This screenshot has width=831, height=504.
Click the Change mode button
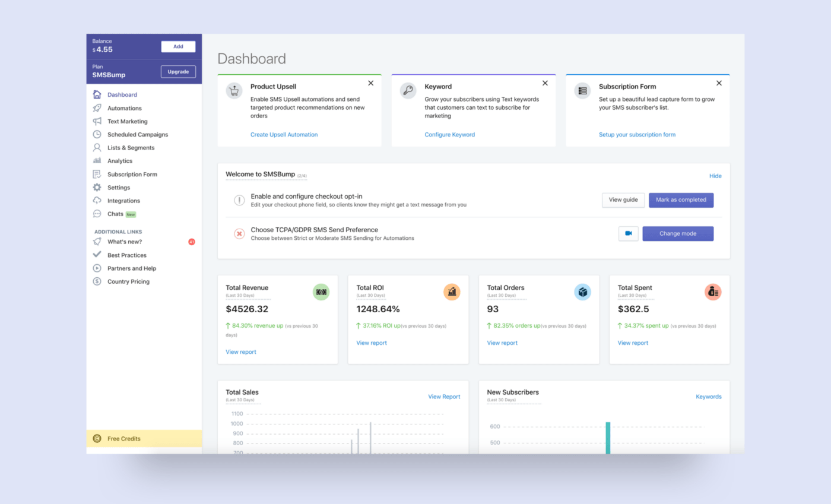click(x=678, y=233)
